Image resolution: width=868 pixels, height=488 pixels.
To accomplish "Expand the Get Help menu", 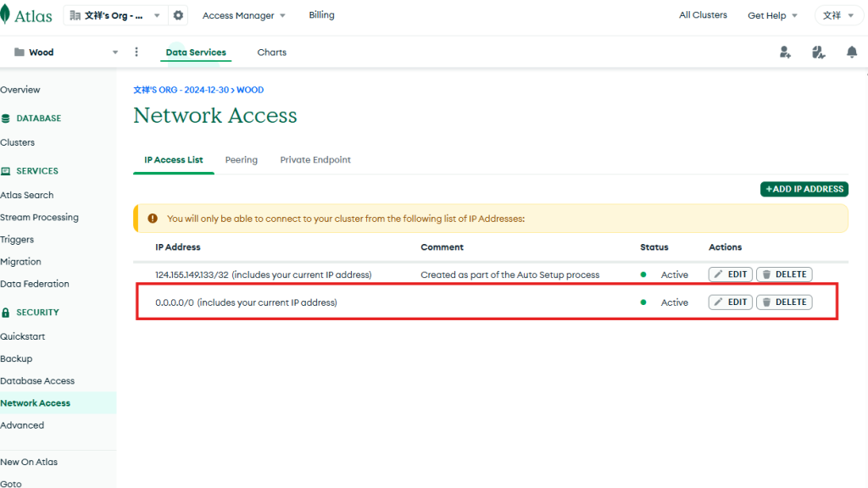I will click(x=772, y=15).
